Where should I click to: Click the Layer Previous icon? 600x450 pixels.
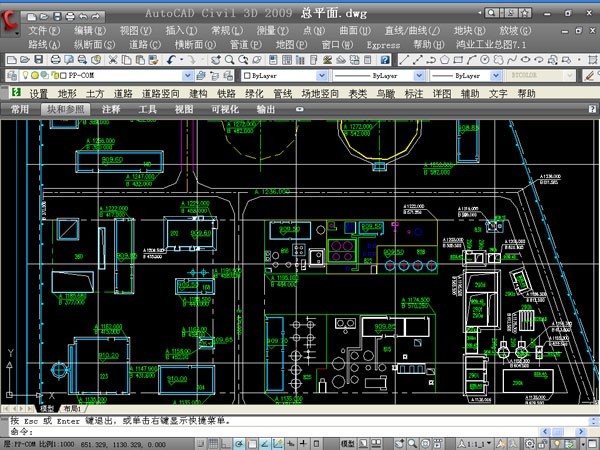214,75
